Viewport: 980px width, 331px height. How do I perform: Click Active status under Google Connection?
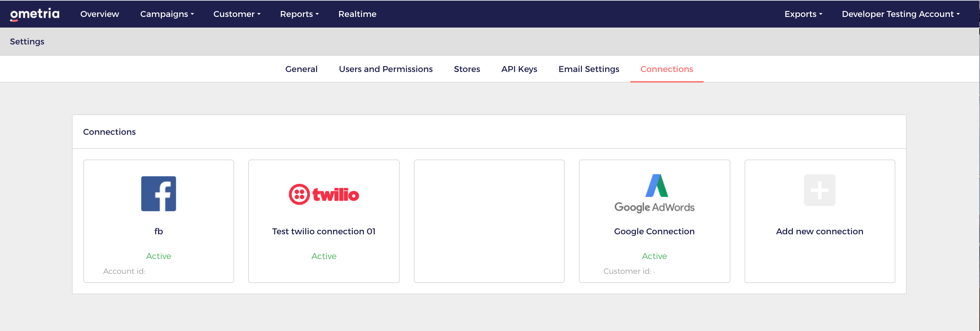654,256
